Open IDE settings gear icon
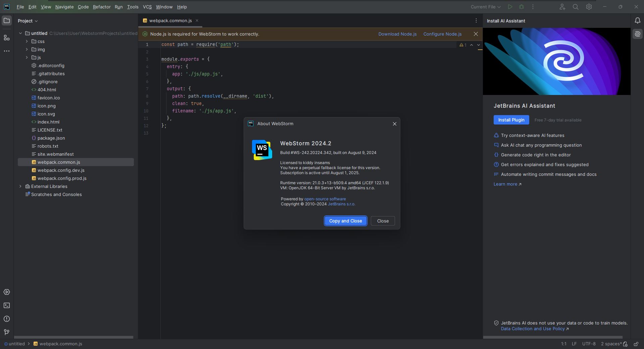This screenshot has height=349, width=644. pyautogui.click(x=589, y=7)
